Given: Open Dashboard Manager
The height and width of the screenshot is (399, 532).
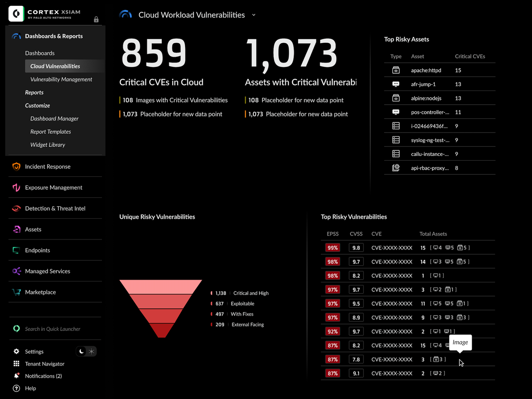Looking at the screenshot, I should coord(54,118).
